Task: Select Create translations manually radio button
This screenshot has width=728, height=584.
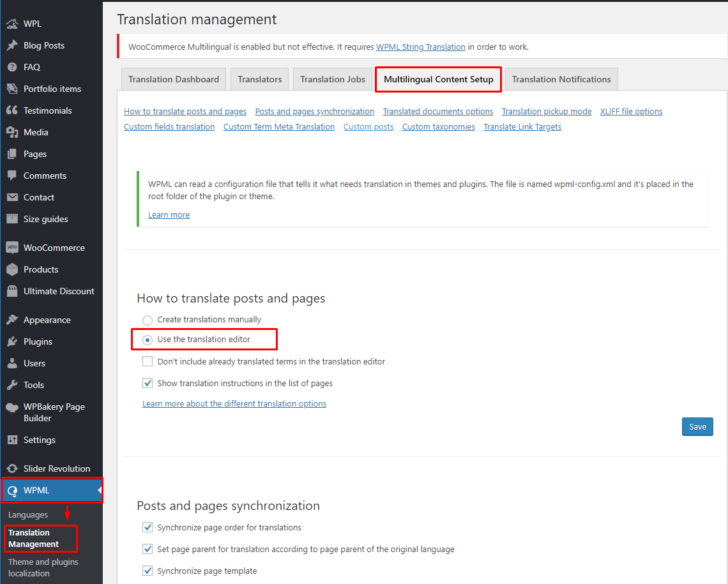Action: pos(147,320)
